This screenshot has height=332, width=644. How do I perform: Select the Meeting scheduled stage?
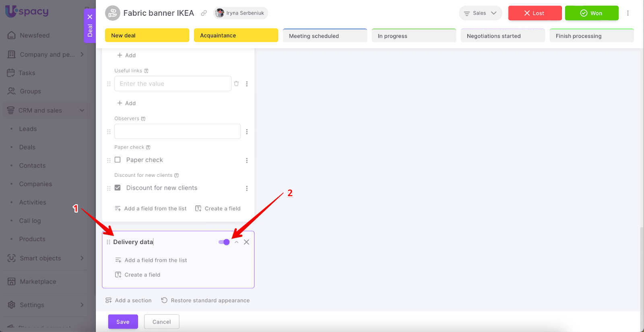[324, 36]
